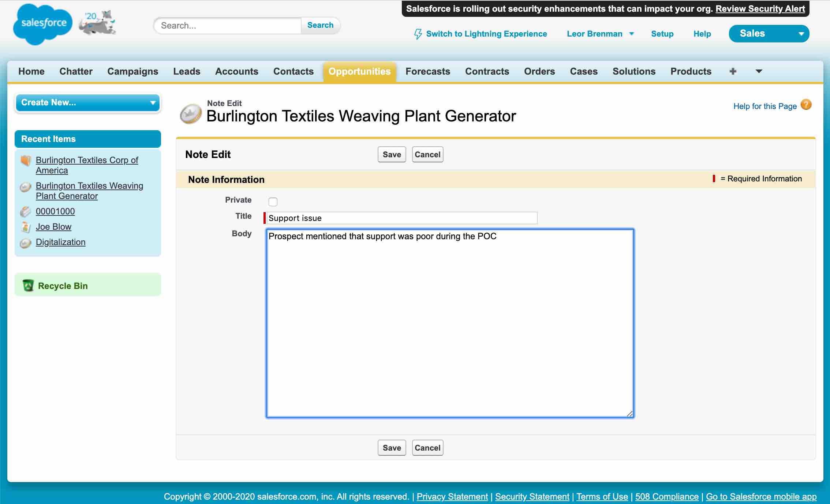Viewport: 830px width, 504px height.
Task: Expand the Create New dropdown
Action: [x=88, y=103]
